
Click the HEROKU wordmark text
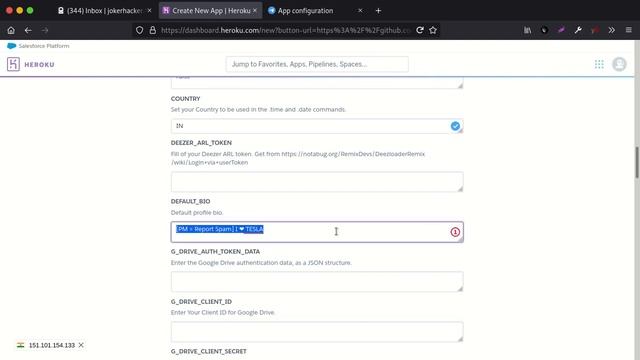tap(39, 64)
